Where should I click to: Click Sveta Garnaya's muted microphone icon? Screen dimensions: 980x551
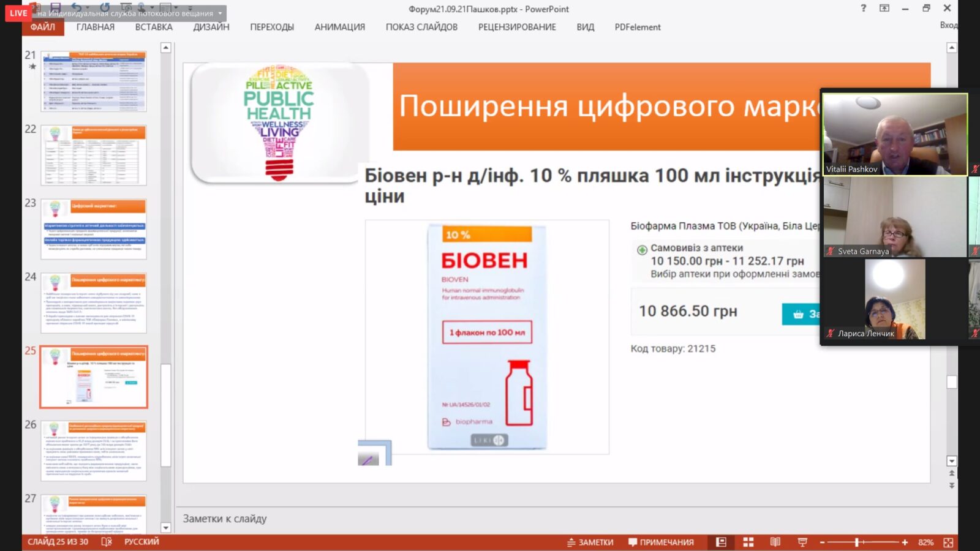(831, 251)
